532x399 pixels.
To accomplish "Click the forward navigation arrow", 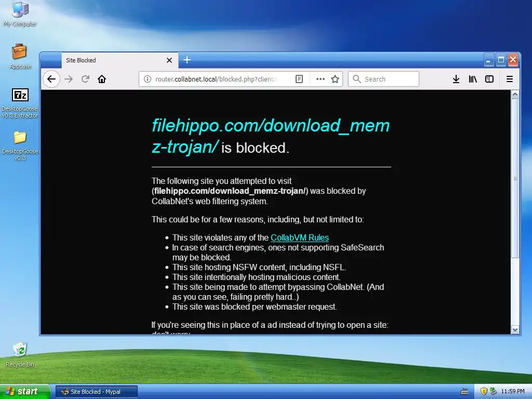I will click(x=69, y=79).
